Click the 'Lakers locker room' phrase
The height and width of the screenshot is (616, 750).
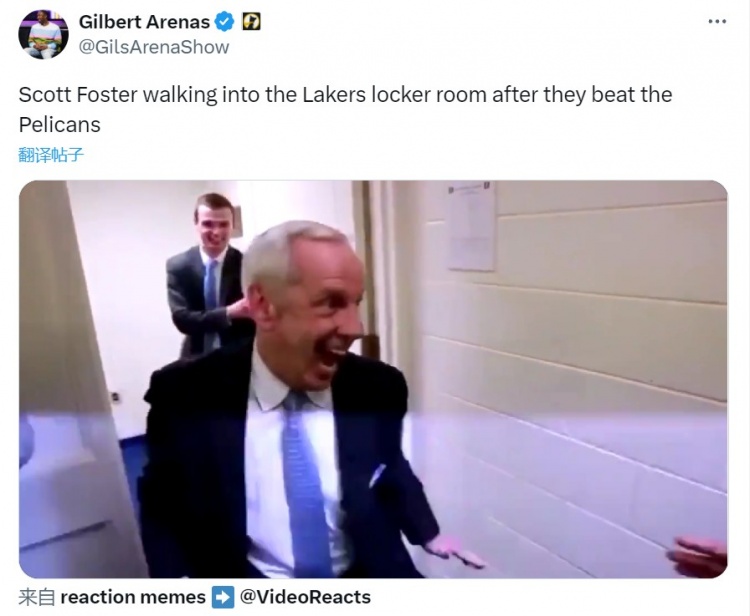394,95
